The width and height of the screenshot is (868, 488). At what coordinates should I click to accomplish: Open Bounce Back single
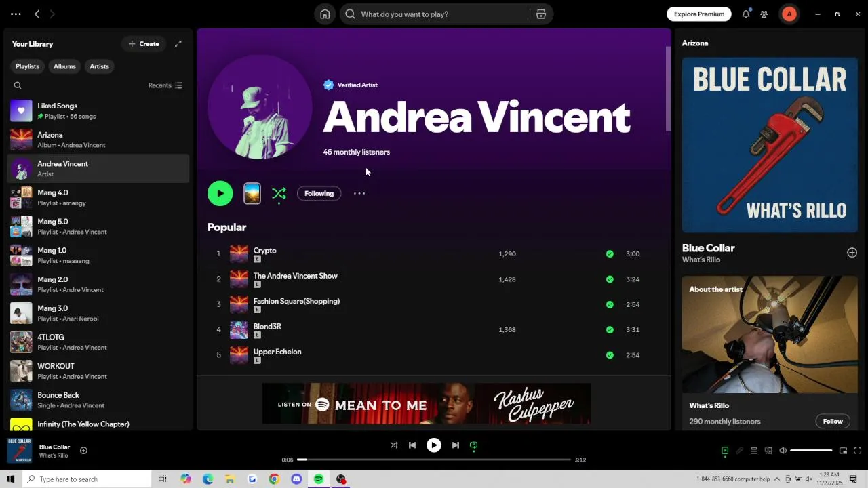click(x=98, y=400)
